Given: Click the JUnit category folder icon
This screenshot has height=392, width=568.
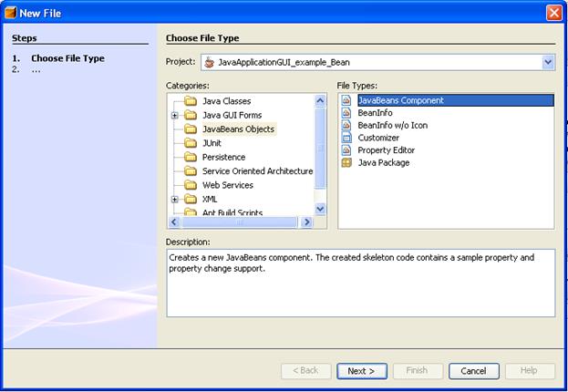Looking at the screenshot, I should click(191, 143).
